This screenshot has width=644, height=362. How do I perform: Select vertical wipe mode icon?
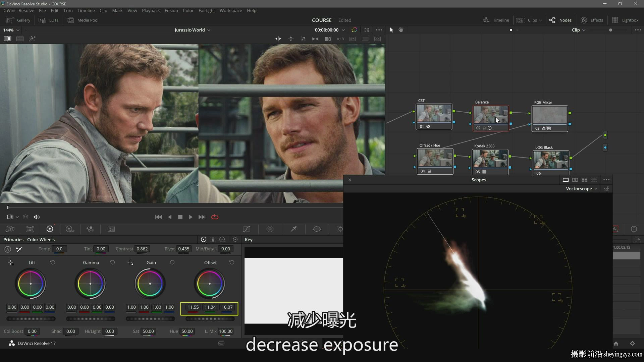290,39
